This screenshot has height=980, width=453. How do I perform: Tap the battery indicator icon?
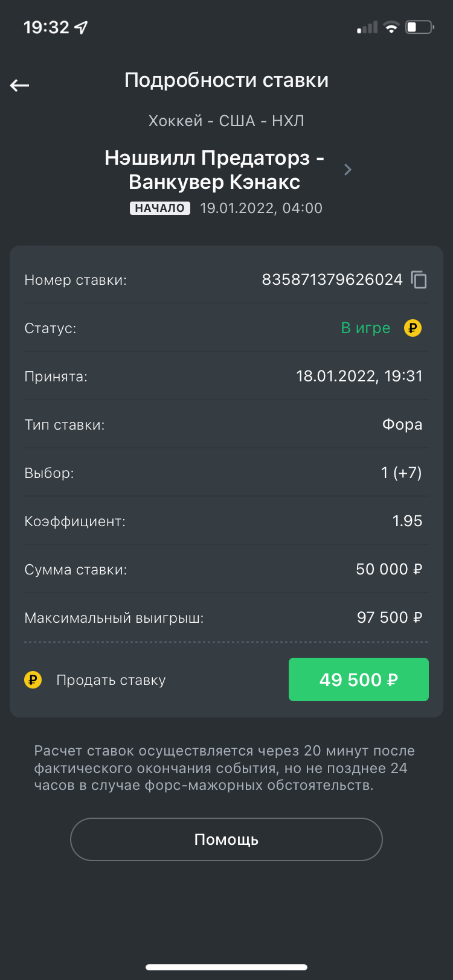pyautogui.click(x=420, y=27)
